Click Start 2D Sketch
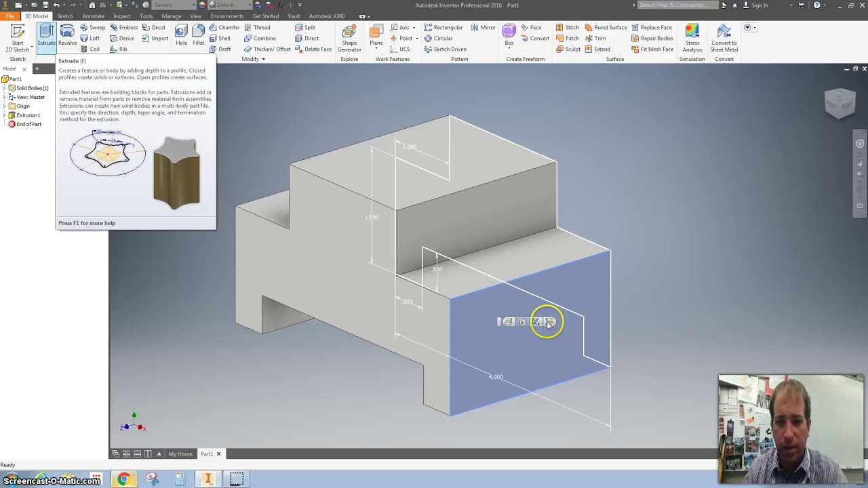 [x=17, y=38]
